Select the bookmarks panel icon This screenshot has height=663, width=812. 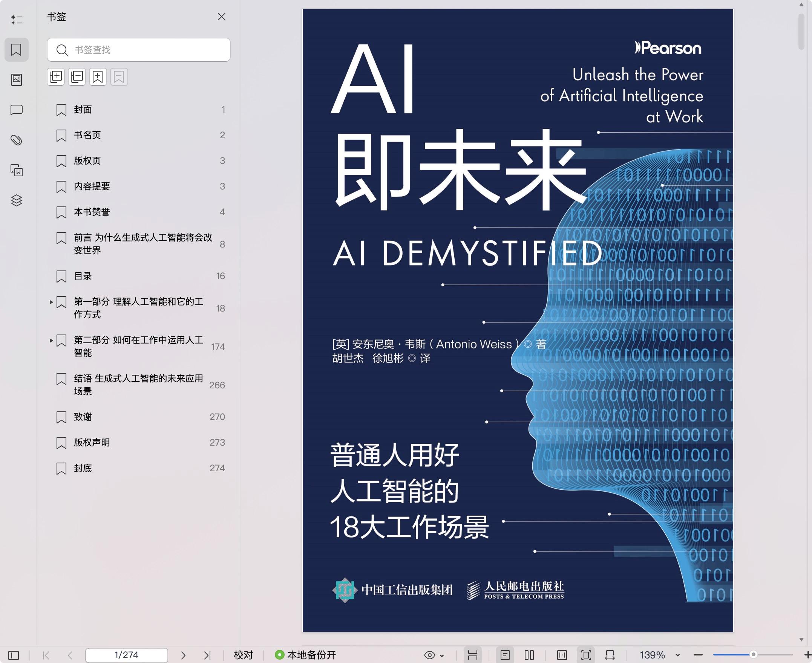(17, 50)
